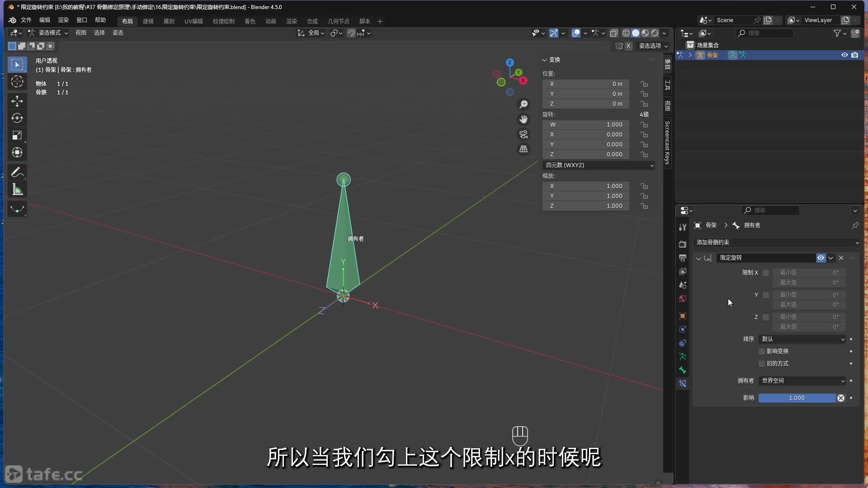Viewport: 868px width, 488px height.
Task: Reset influence with X button
Action: (841, 398)
